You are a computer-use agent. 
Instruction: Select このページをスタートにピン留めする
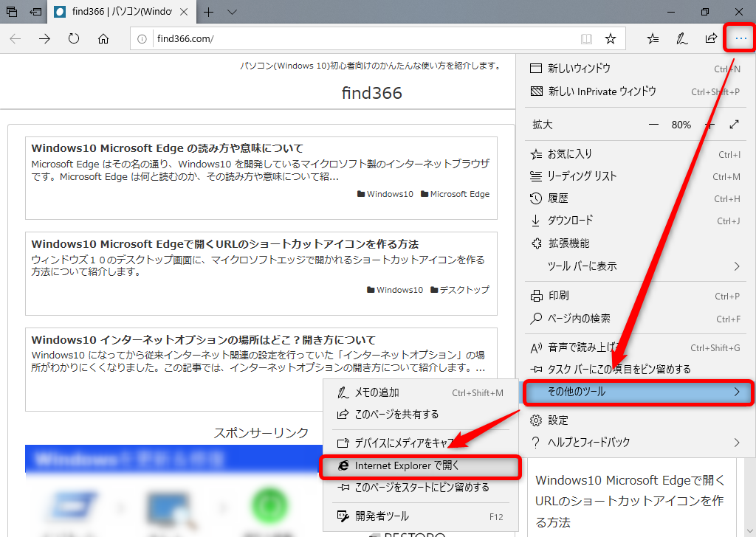pyautogui.click(x=420, y=488)
